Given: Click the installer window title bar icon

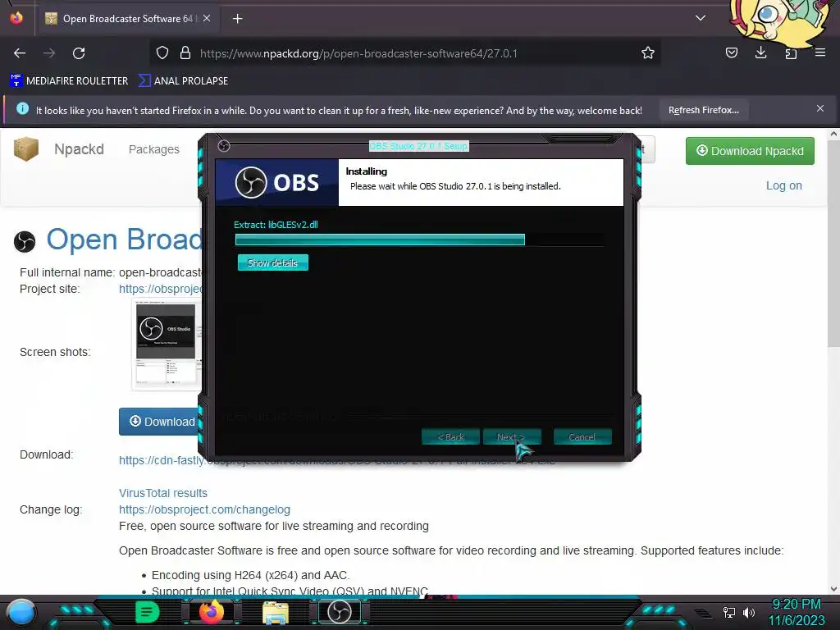Looking at the screenshot, I should coord(224,146).
